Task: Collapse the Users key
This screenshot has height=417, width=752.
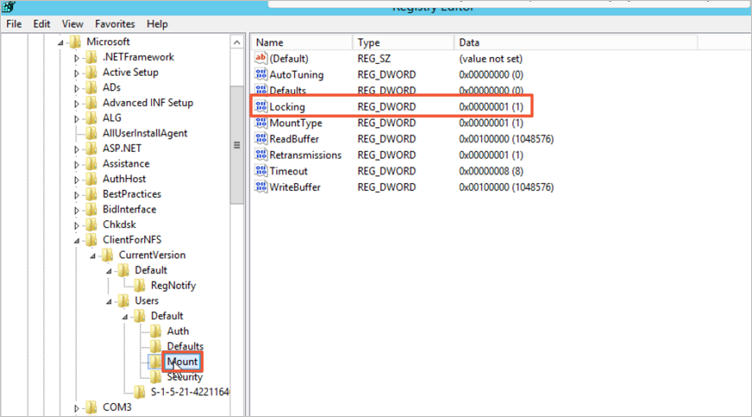Action: (x=109, y=302)
